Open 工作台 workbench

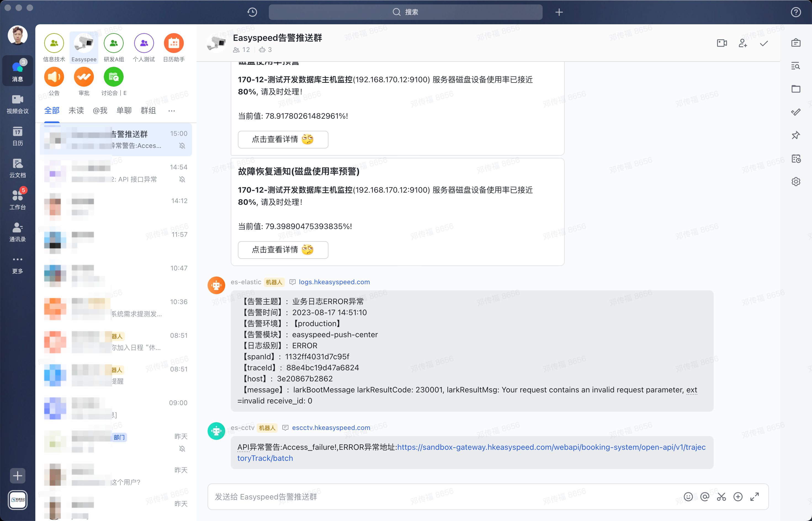18,200
